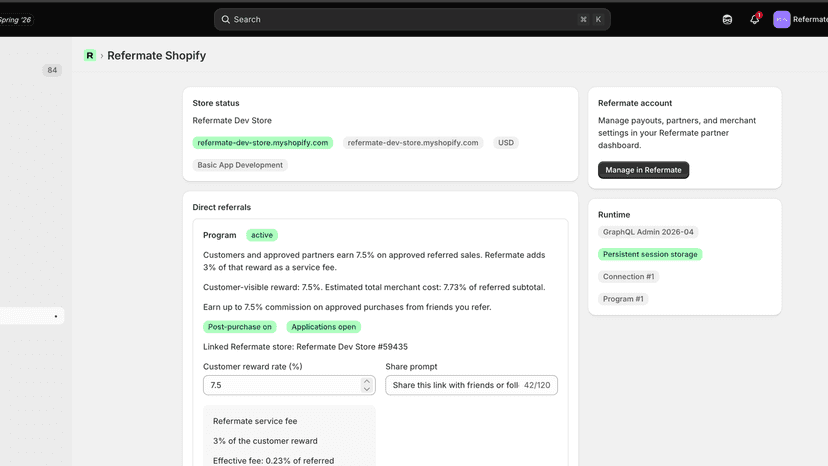This screenshot has height=466, width=828.
Task: Focus the Customer reward rate field
Action: pos(289,385)
